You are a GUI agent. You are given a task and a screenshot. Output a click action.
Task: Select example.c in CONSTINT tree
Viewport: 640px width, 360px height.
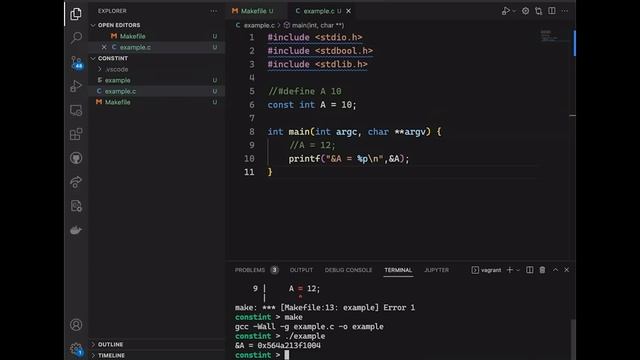pyautogui.click(x=157, y=91)
